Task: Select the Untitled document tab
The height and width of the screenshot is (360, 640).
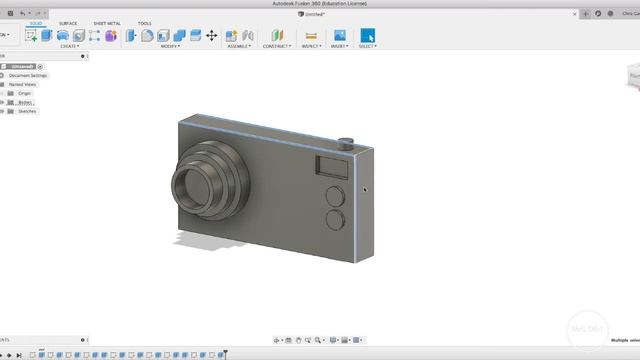Action: point(311,14)
